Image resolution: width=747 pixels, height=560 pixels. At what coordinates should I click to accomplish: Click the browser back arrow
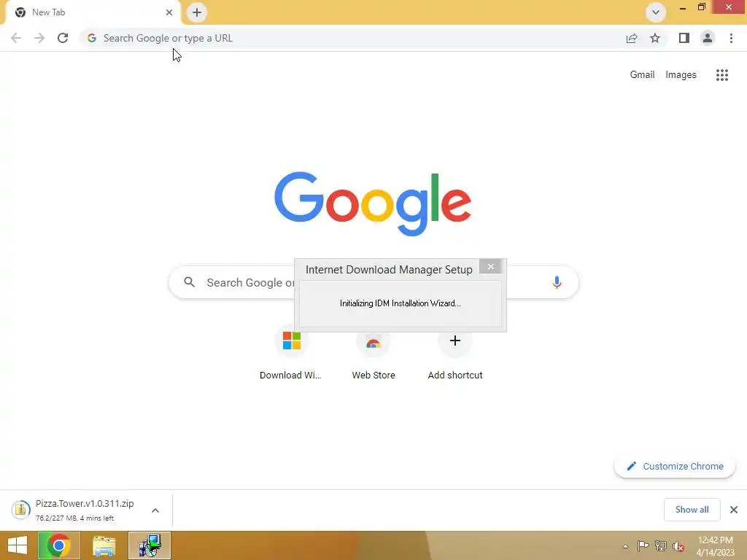pos(16,38)
